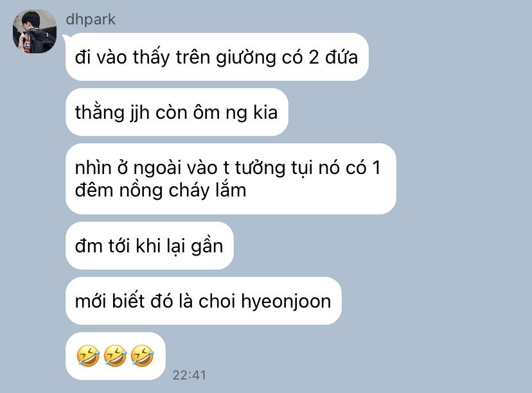The height and width of the screenshot is (393, 532).
Task: Click the last rolling-laughing emoji
Action: coord(142,356)
